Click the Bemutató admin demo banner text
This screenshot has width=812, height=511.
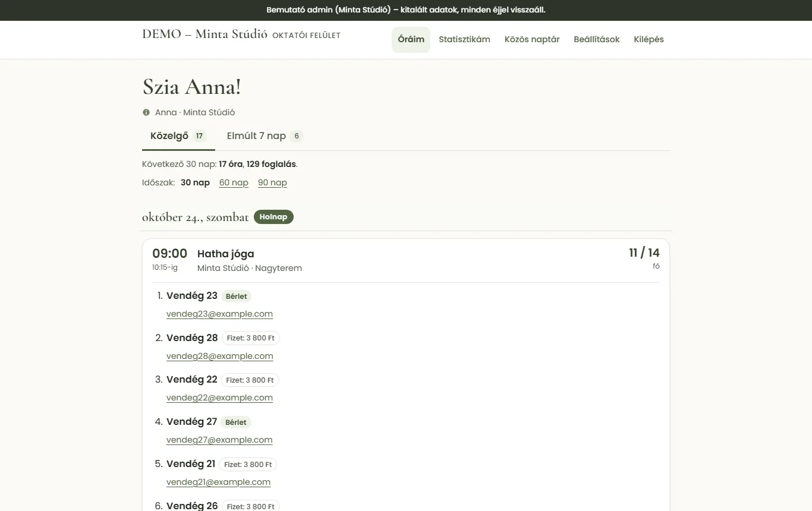coord(406,10)
